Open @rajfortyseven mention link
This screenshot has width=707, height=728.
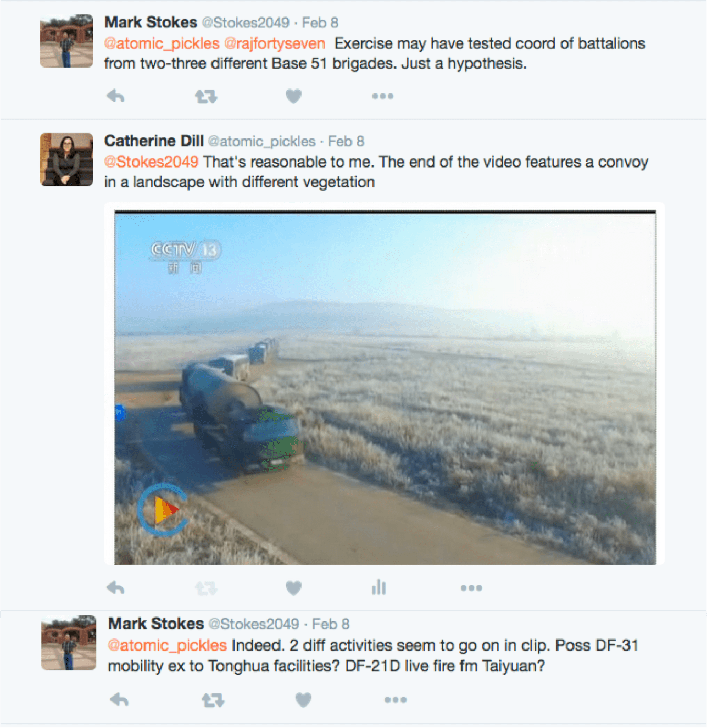(275, 43)
